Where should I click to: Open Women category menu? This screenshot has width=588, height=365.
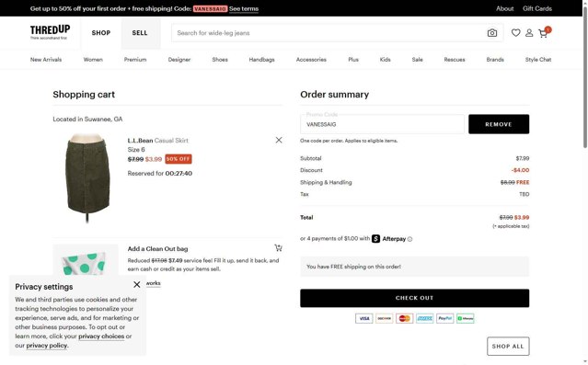pyautogui.click(x=93, y=60)
